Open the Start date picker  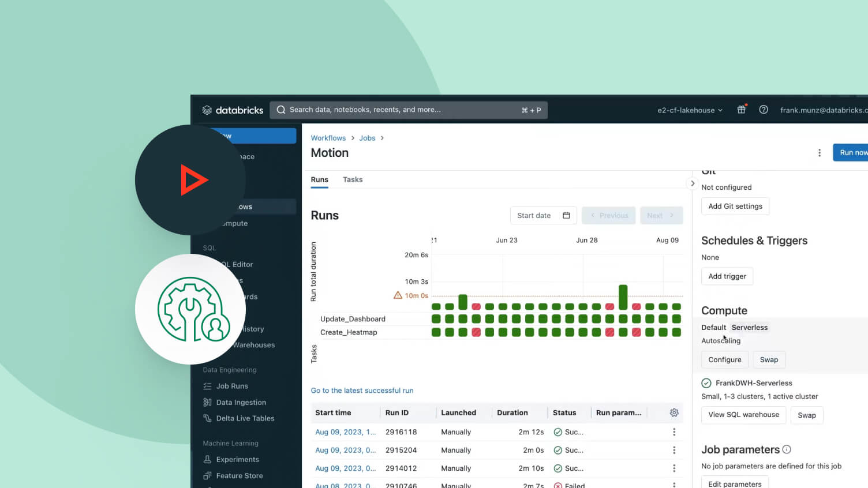pyautogui.click(x=534, y=216)
